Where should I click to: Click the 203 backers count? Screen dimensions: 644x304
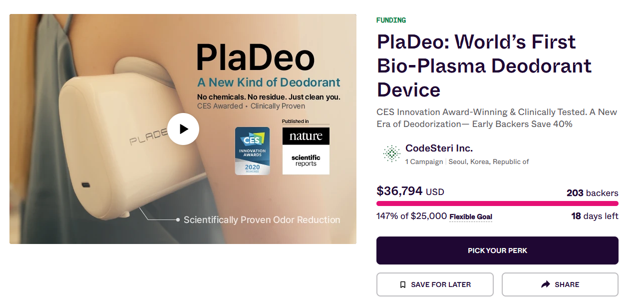(x=593, y=193)
